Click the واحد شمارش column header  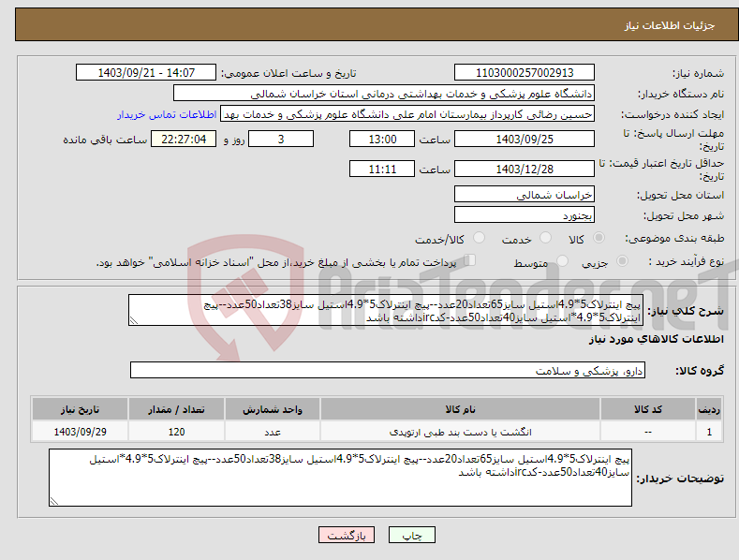pyautogui.click(x=273, y=409)
